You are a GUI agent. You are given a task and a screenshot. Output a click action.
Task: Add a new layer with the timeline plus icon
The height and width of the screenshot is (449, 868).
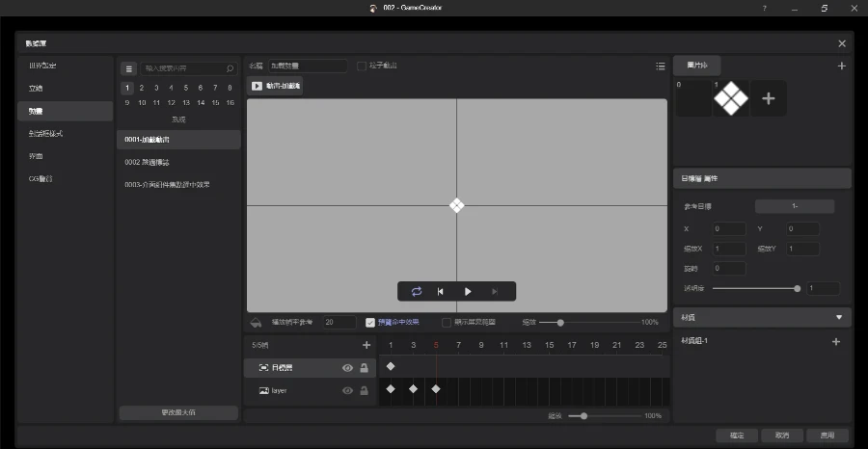(366, 345)
